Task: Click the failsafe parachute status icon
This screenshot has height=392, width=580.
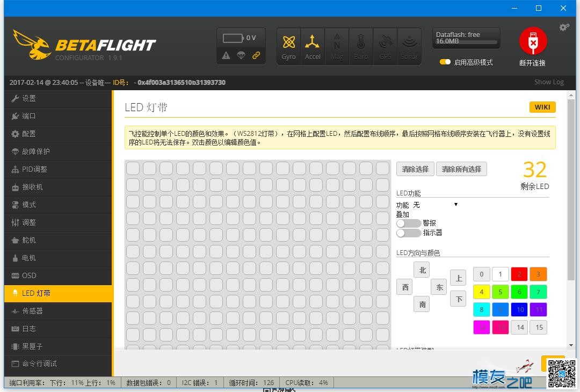Action: (x=241, y=55)
